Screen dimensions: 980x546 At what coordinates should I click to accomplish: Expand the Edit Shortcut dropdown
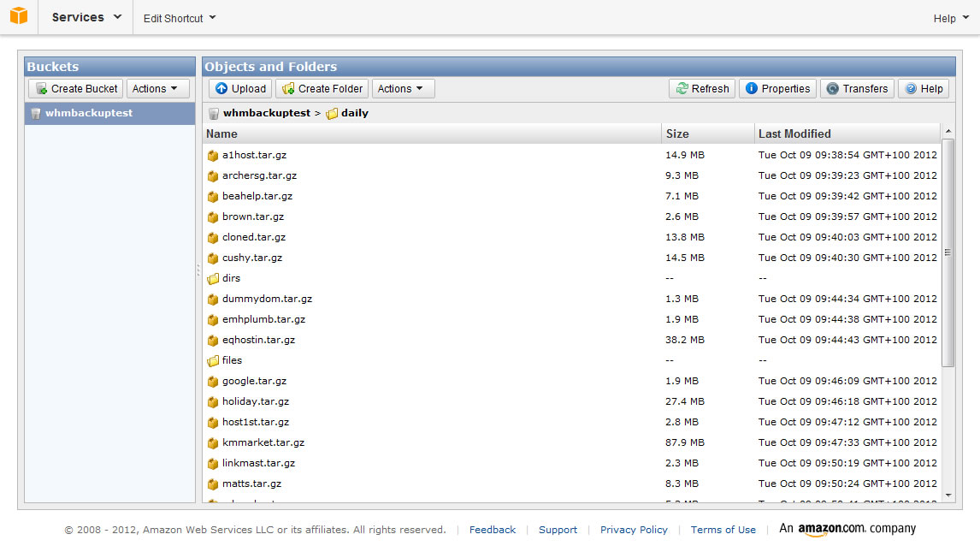180,18
